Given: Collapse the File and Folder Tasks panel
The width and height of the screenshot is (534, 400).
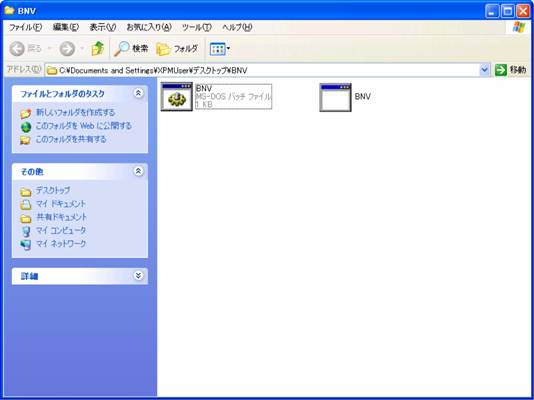Looking at the screenshot, I should (x=138, y=93).
